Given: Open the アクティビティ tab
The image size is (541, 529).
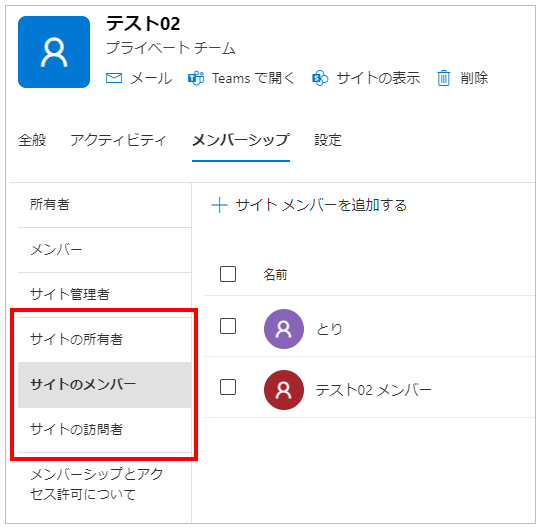Looking at the screenshot, I should coord(118,140).
